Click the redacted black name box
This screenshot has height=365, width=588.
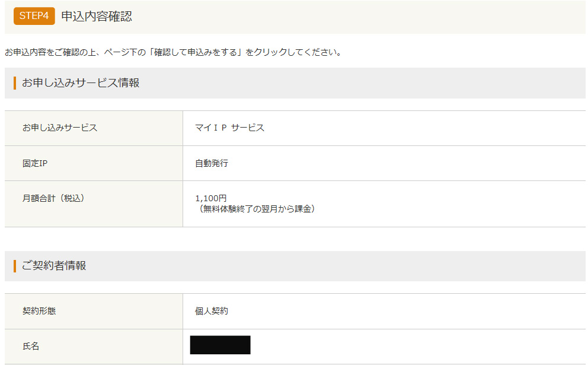coord(220,345)
